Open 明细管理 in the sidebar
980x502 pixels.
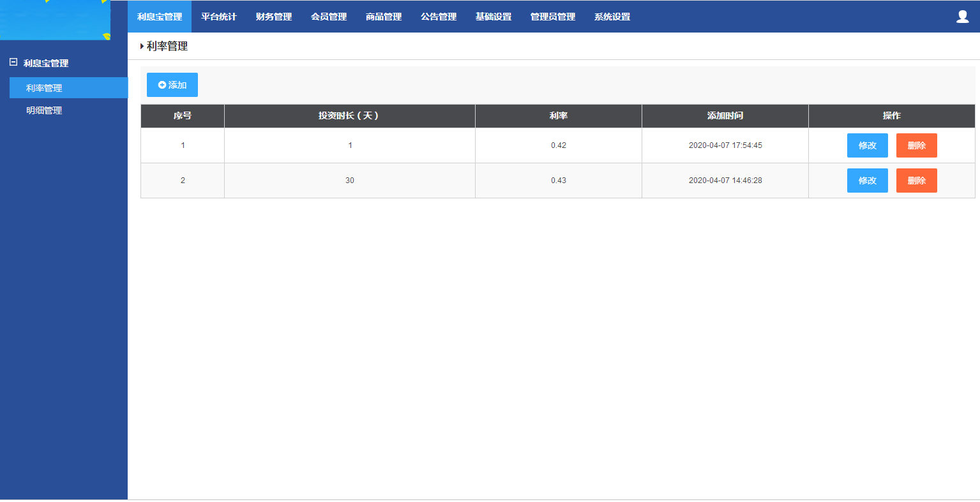tap(44, 110)
